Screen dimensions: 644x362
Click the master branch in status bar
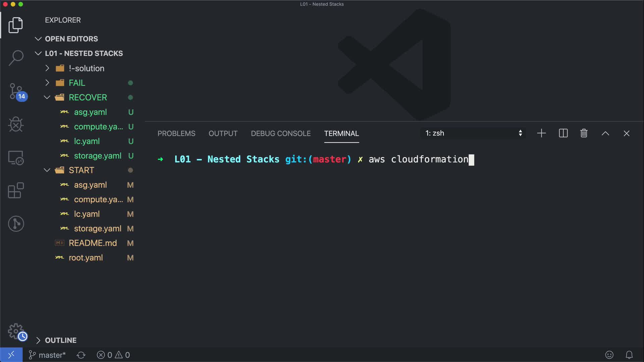[x=47, y=355]
